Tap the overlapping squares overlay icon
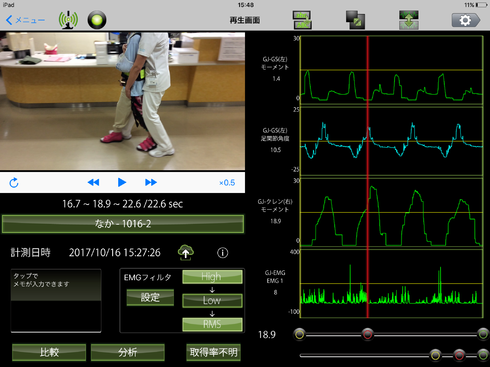 point(355,20)
